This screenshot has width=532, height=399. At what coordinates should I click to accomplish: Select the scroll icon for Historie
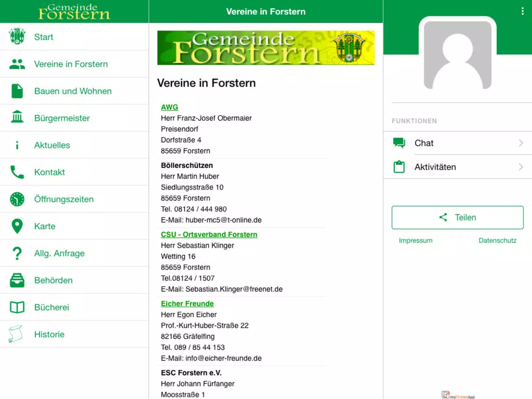(x=15, y=334)
